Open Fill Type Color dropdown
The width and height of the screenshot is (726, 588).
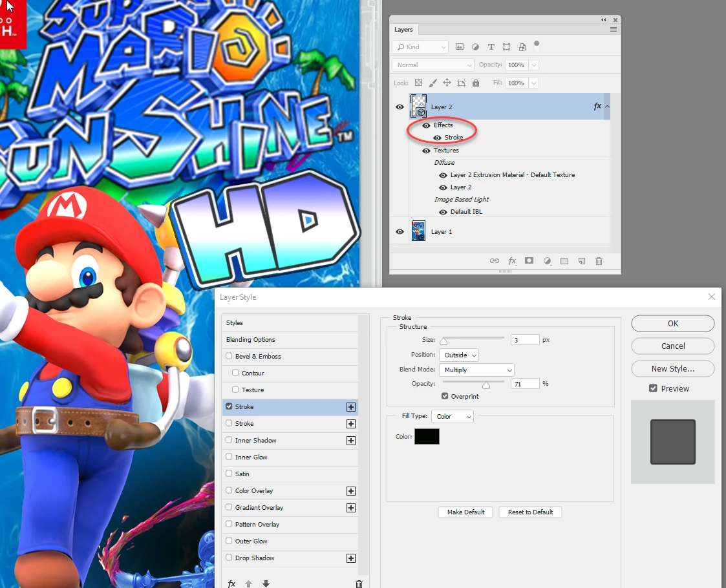(x=452, y=416)
